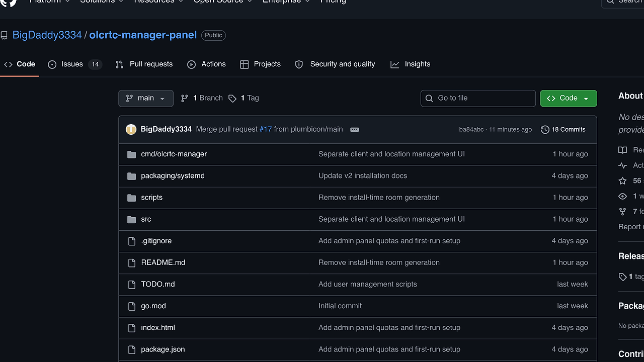Open commit 'Update v2 installation docs'
The width and height of the screenshot is (644, 362).
click(x=363, y=175)
